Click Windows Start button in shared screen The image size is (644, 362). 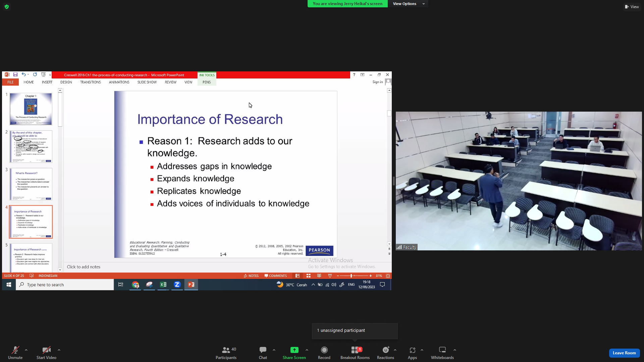pyautogui.click(x=9, y=285)
